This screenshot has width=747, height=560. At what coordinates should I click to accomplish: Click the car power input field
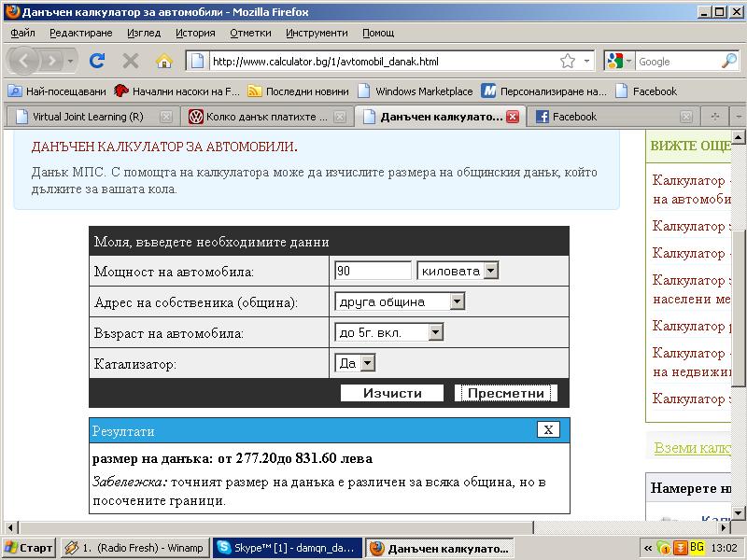tap(372, 271)
